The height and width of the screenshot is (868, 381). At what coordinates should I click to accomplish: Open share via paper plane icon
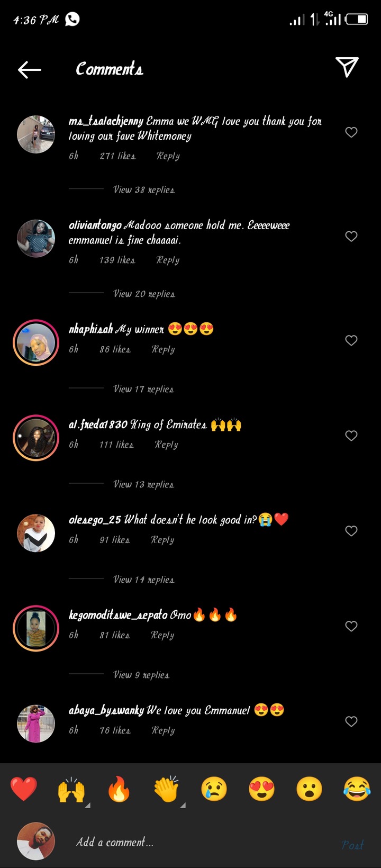347,67
